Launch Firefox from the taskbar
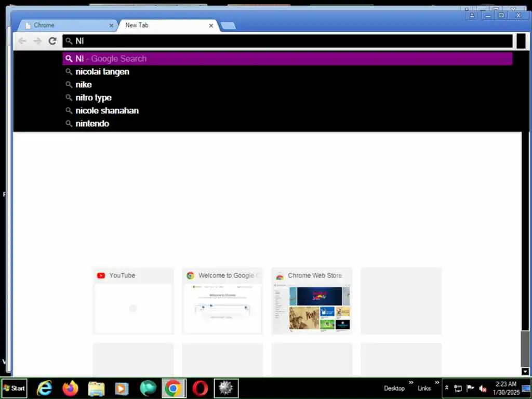This screenshot has height=399, width=532. click(x=70, y=388)
